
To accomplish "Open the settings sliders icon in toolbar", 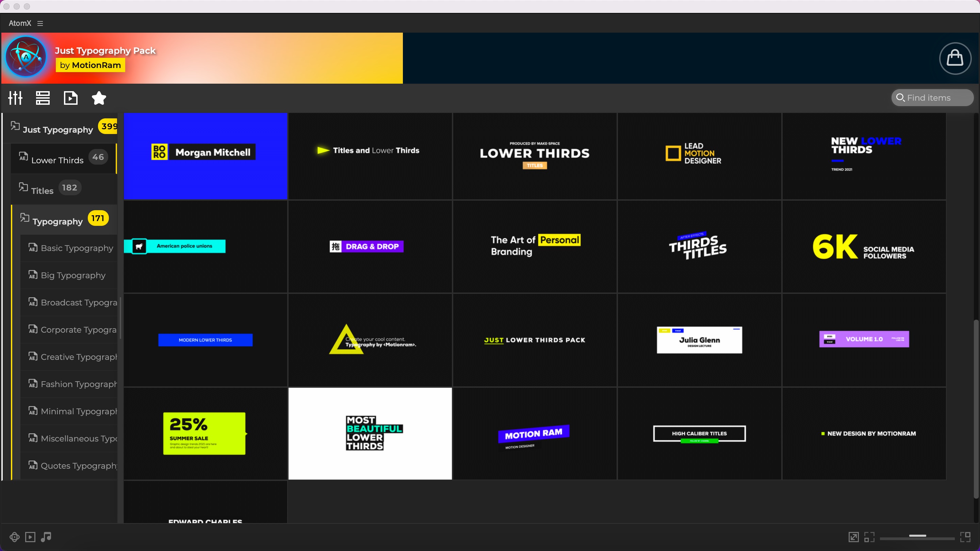I will (x=15, y=98).
